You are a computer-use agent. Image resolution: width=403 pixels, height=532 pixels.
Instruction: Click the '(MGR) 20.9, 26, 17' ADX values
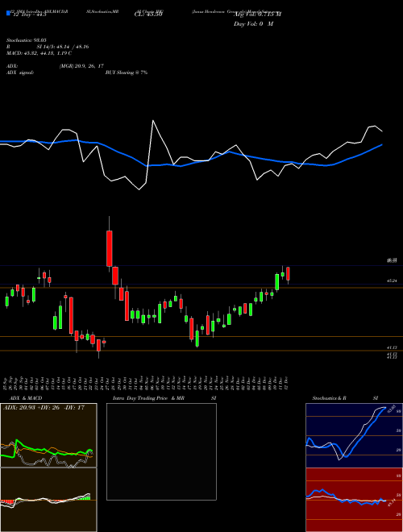[x=81, y=66]
